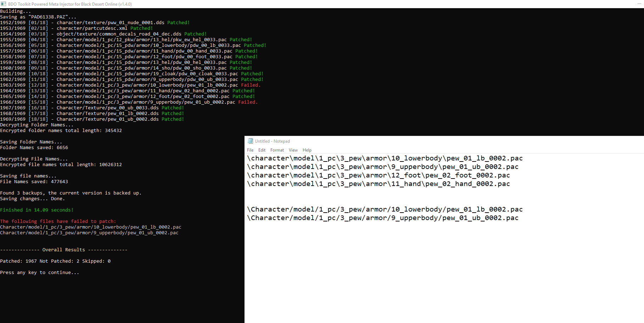Image resolution: width=644 pixels, height=323 pixels.
Task: Click the 'Overall Results' heading in console
Action: (63, 250)
